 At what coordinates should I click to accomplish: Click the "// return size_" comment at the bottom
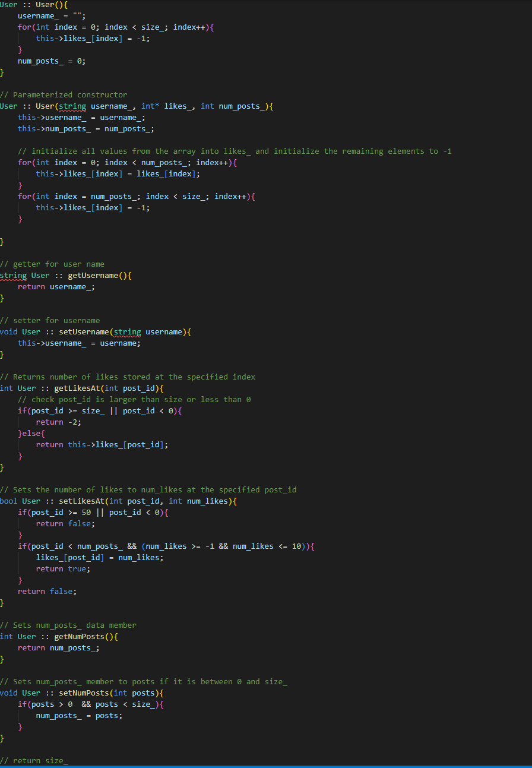pos(33,760)
